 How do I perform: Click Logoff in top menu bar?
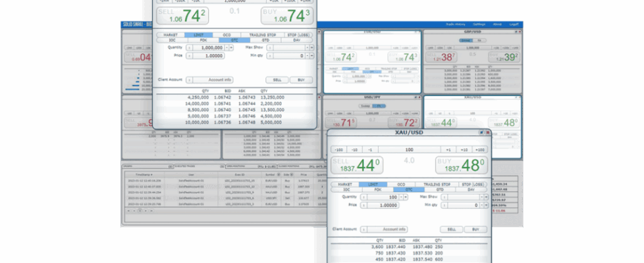(x=514, y=24)
